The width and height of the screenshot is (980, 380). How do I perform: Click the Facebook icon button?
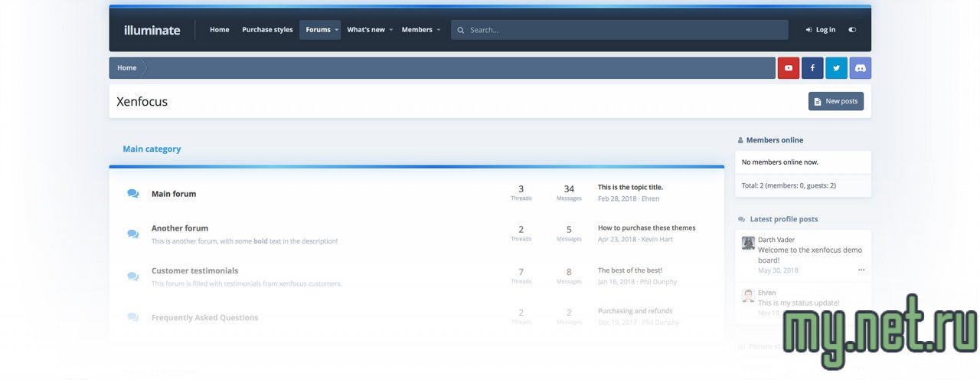(812, 68)
